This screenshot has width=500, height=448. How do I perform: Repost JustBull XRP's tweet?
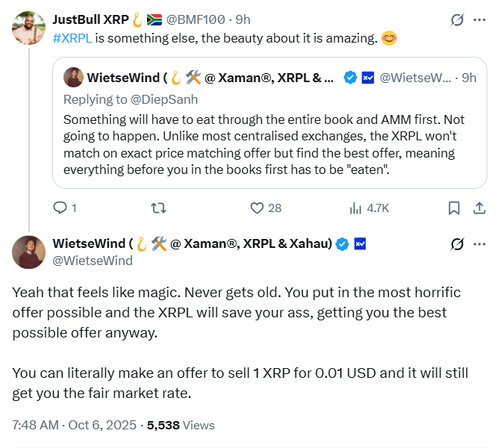pos(158,208)
